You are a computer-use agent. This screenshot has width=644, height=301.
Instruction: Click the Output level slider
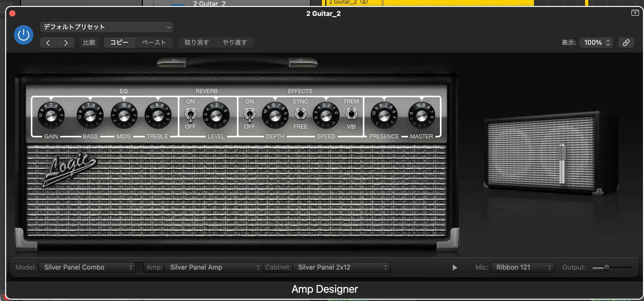[x=612, y=268]
